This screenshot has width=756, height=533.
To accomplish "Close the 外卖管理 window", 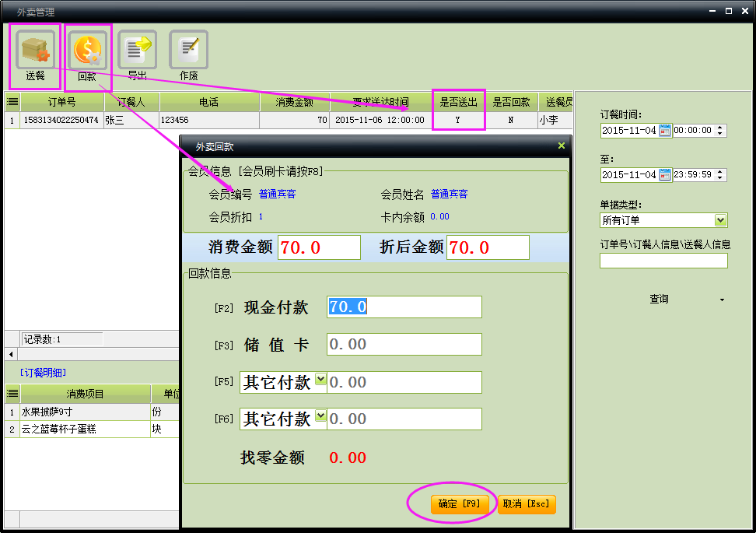I will 745,11.
